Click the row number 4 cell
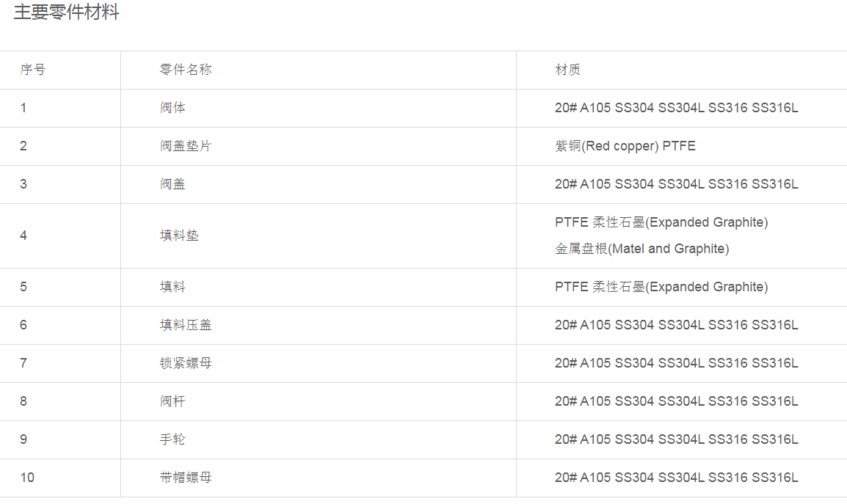847x504 pixels. (x=23, y=235)
